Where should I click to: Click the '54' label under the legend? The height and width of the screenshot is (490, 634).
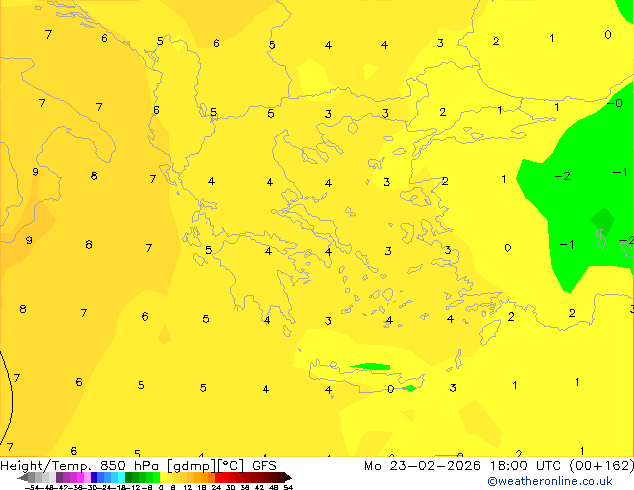[288, 487]
